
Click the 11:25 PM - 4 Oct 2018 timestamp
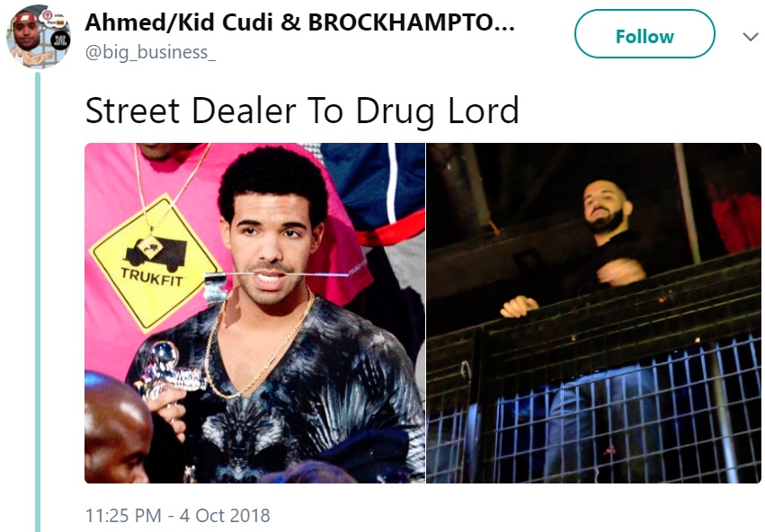coord(178,516)
